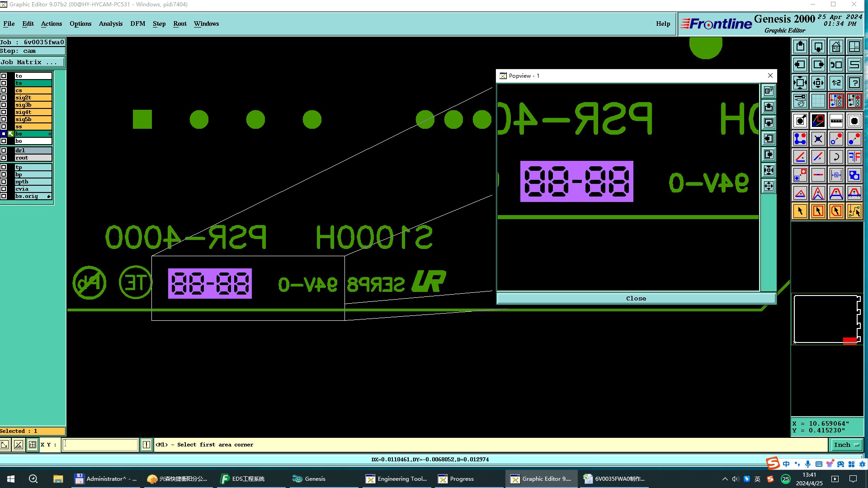This screenshot has height=488, width=868.
Task: Click the board overview thumbnail
Action: (x=827, y=319)
